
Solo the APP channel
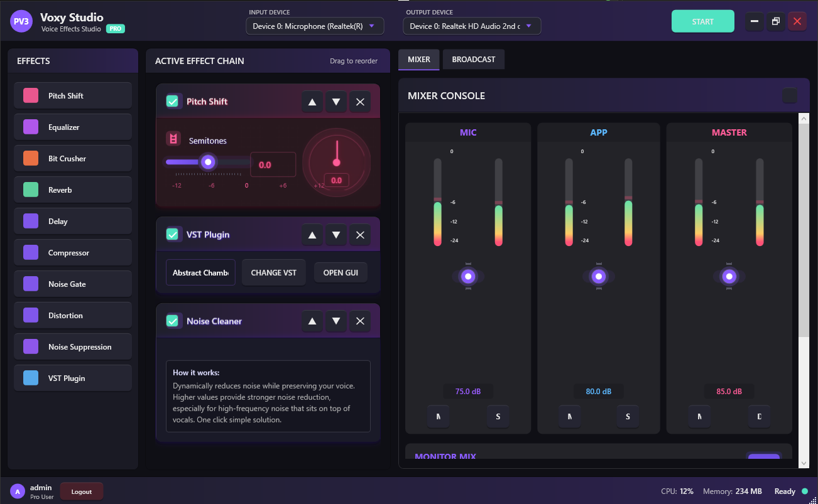pos(628,417)
